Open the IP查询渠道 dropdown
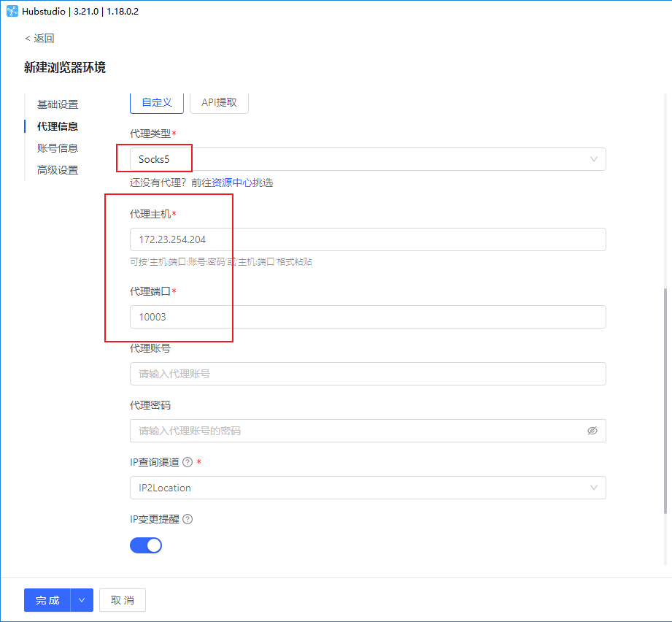The width and height of the screenshot is (672, 622). point(365,488)
